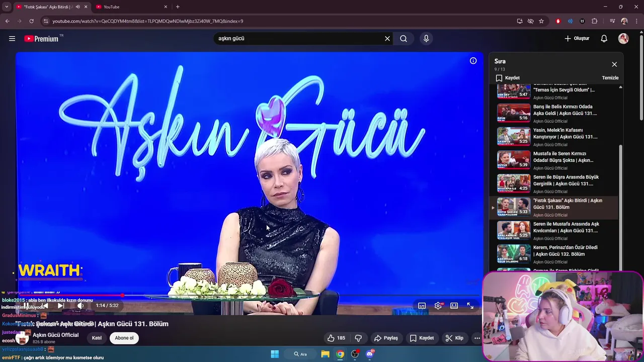Open more actions three-dot menu
Viewport: 644px width, 362px height.
click(477, 338)
